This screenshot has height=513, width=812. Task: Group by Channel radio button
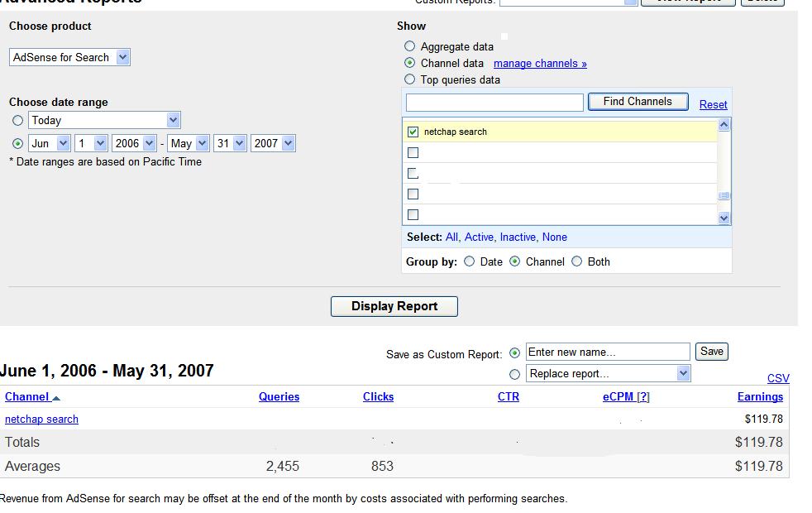[515, 261]
